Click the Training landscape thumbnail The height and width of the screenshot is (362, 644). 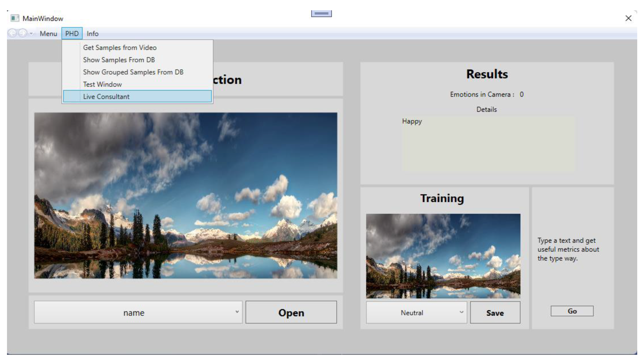pos(443,256)
